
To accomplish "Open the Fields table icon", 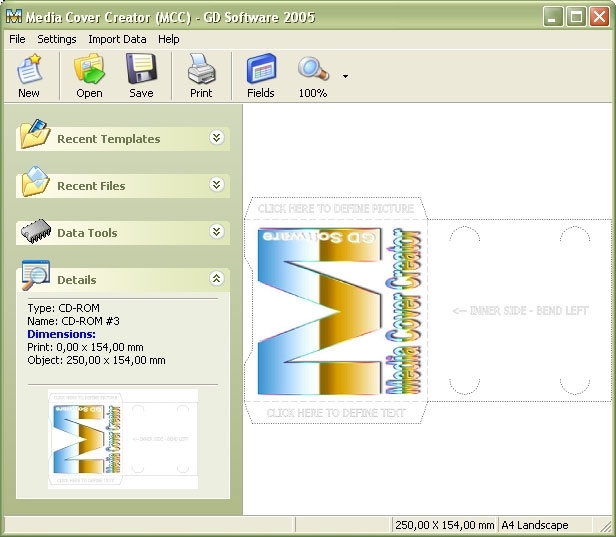I will (x=261, y=69).
